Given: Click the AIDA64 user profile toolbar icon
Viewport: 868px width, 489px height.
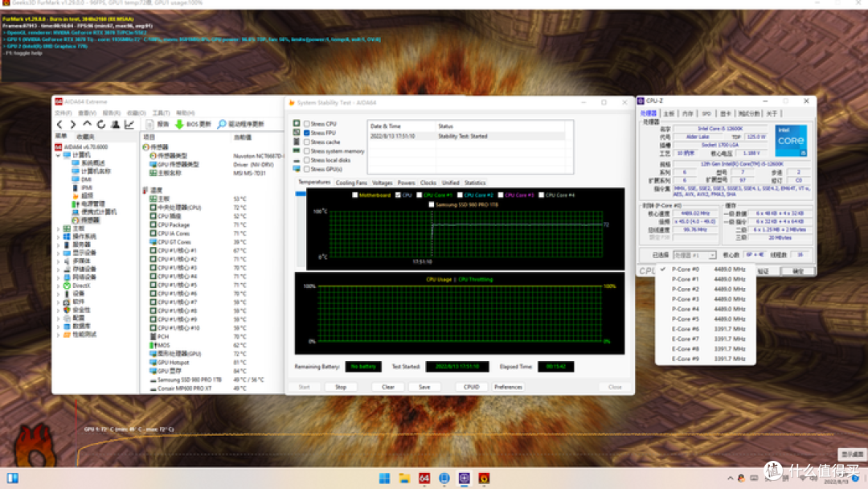Looking at the screenshot, I should (x=115, y=125).
